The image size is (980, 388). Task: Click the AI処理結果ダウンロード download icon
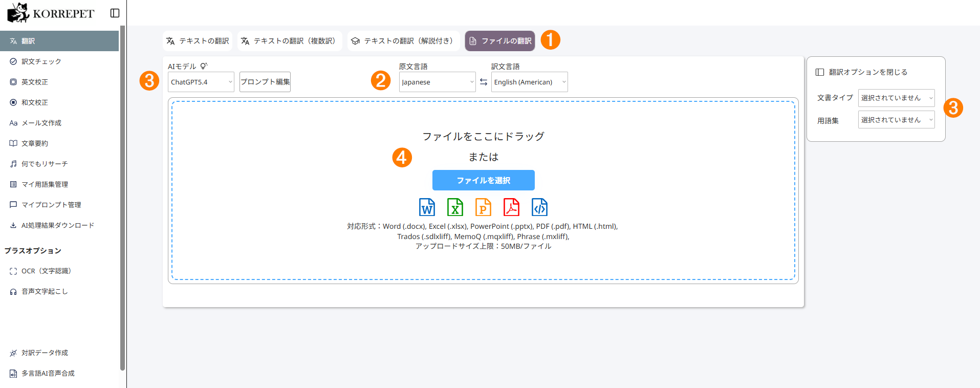(13, 225)
